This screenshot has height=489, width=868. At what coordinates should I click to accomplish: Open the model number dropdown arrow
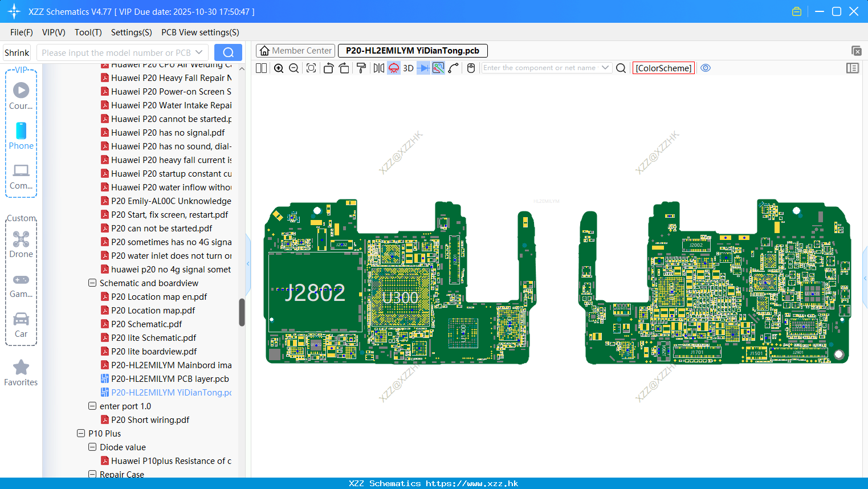[199, 52]
